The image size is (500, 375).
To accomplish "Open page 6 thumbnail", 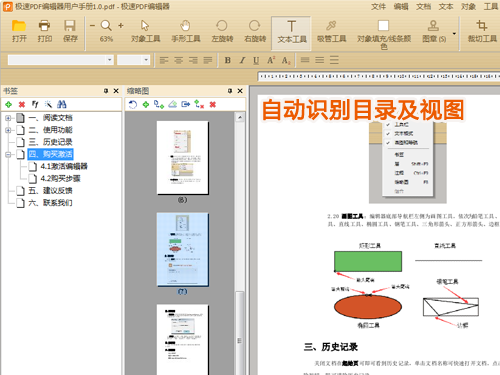I will coord(183,158).
